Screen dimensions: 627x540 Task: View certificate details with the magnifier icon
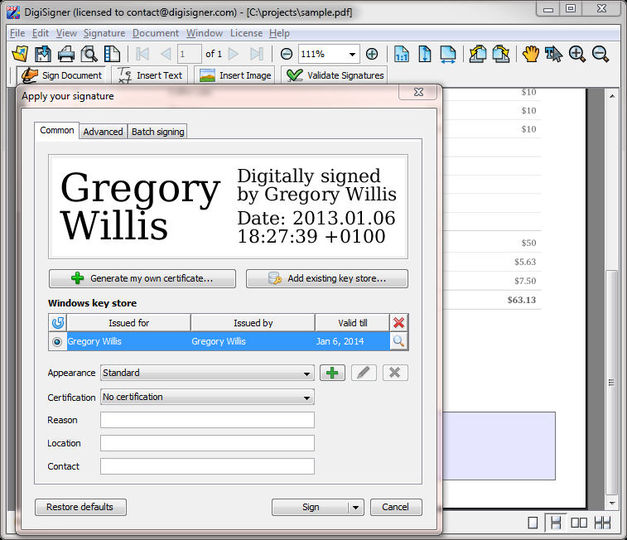tap(399, 341)
